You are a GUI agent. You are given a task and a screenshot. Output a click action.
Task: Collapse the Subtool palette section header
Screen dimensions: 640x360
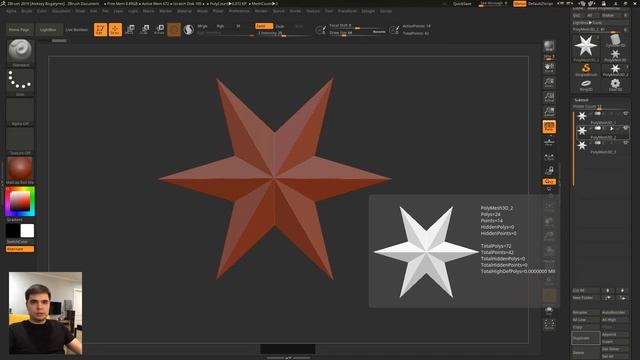click(x=582, y=100)
